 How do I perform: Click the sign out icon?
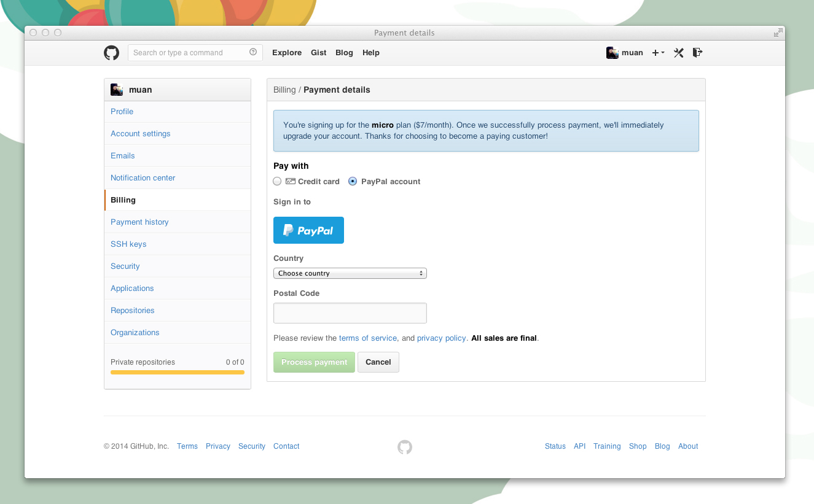click(697, 53)
